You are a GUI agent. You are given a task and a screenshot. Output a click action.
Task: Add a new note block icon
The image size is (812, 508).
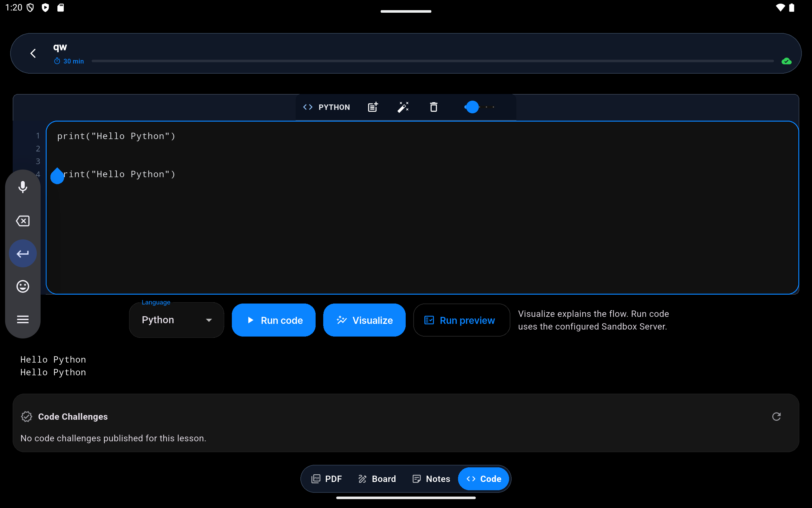point(373,107)
